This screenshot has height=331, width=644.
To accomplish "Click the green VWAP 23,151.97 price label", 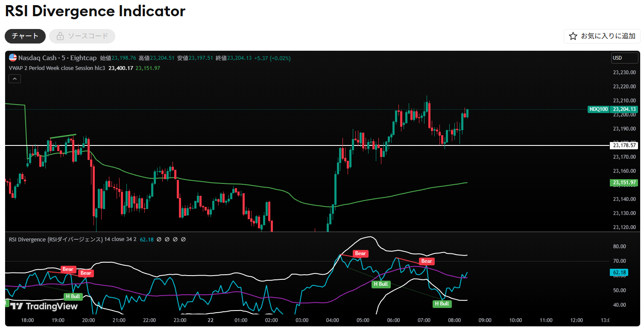I will point(624,183).
